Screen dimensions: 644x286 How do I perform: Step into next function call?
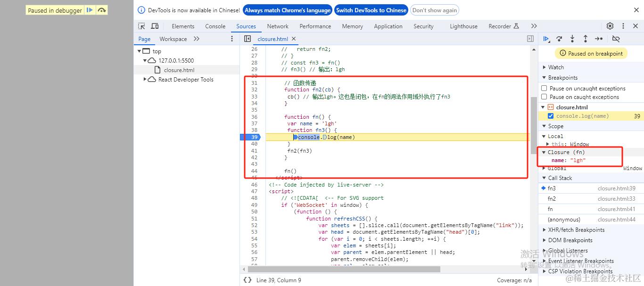[x=572, y=39]
